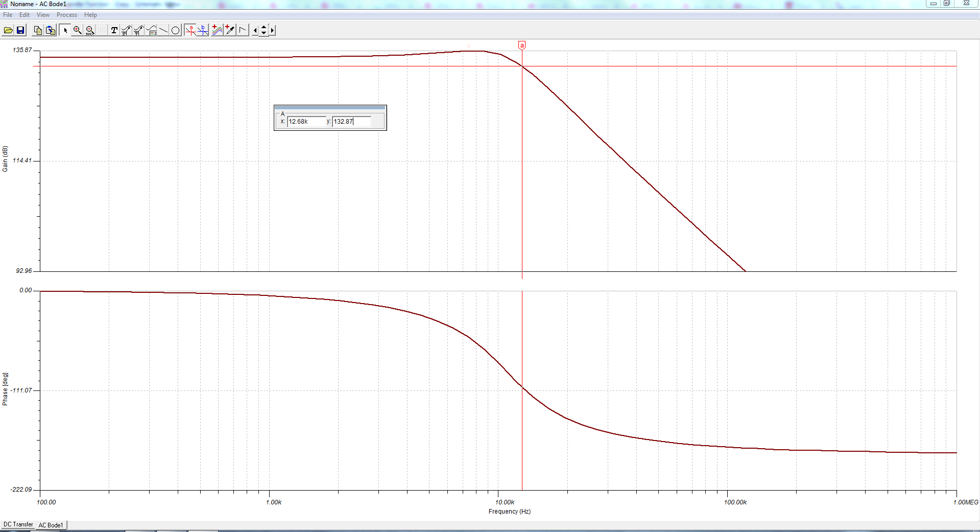Click the flag marker icon
980x532 pixels.
pos(243,30)
